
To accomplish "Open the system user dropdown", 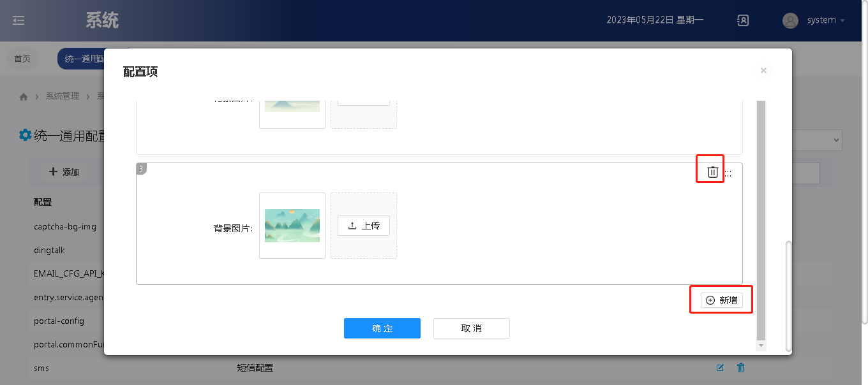I will coord(826,20).
